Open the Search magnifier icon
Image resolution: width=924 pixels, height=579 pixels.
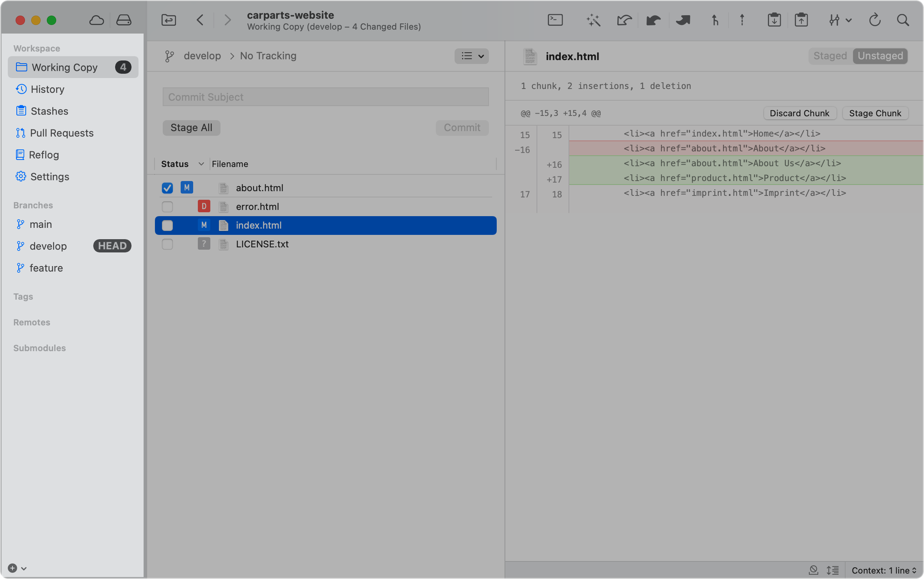[x=903, y=20]
